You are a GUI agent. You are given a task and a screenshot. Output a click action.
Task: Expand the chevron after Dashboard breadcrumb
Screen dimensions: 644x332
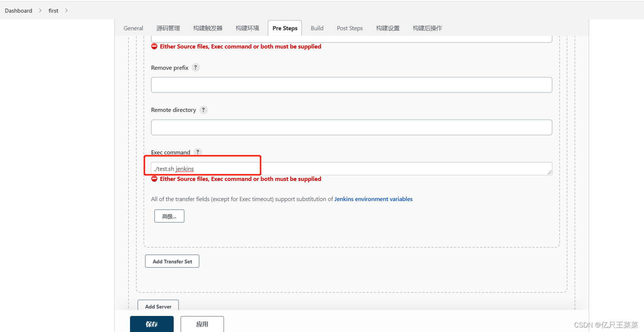tap(40, 10)
